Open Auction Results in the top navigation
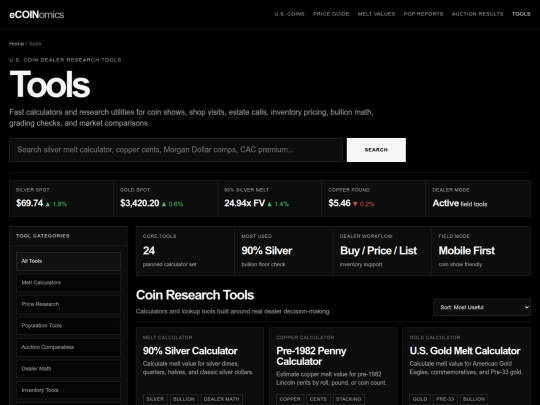 point(477,14)
